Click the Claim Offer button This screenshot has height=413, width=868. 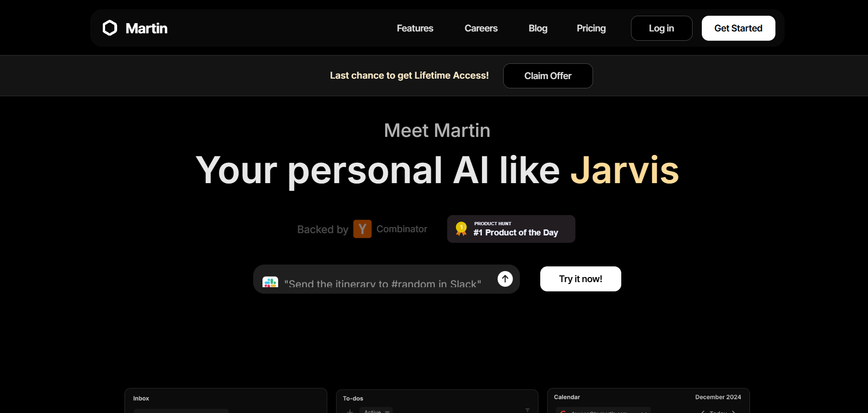coord(548,76)
